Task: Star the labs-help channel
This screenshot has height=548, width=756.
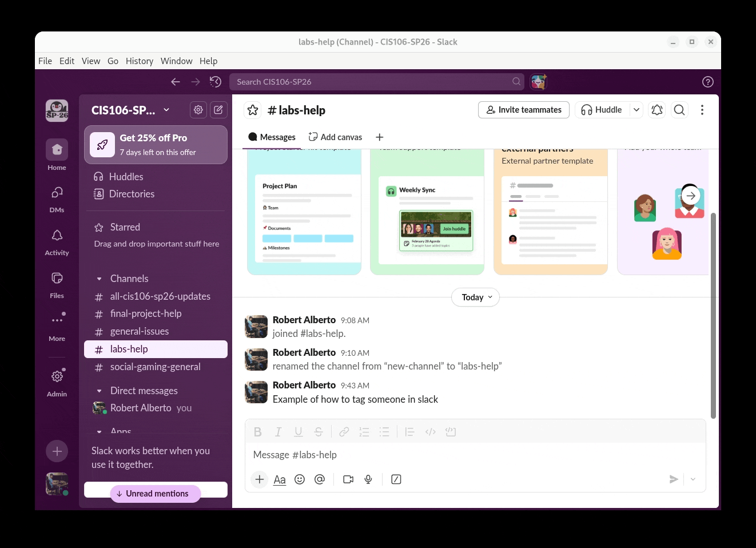Action: point(253,110)
